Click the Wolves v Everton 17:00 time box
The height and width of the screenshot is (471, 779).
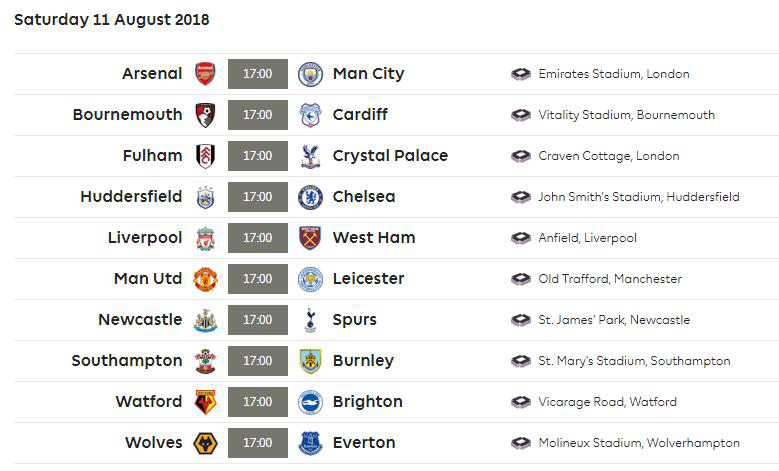coord(258,443)
